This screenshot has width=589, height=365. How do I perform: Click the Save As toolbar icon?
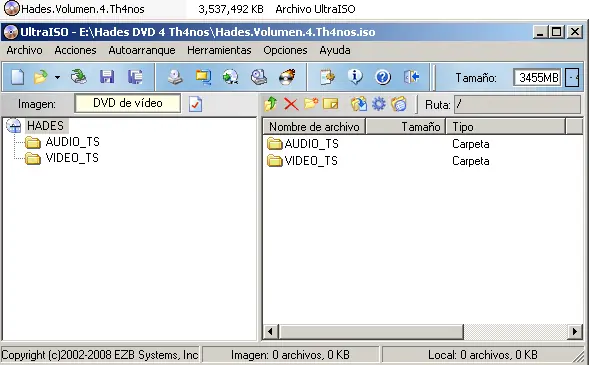click(135, 77)
